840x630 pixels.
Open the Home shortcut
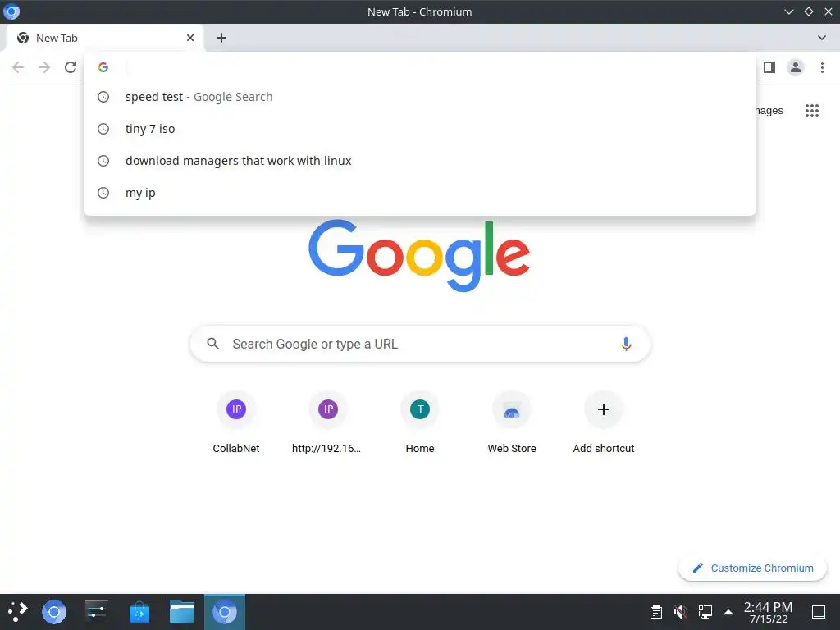click(x=420, y=422)
